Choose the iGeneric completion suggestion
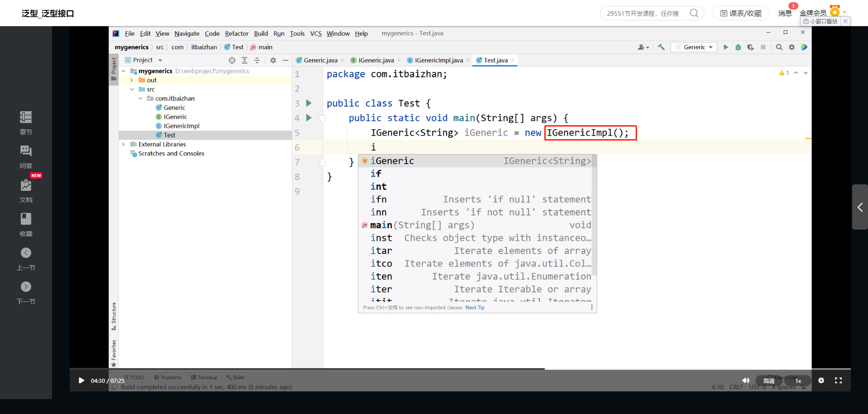 [x=477, y=161]
